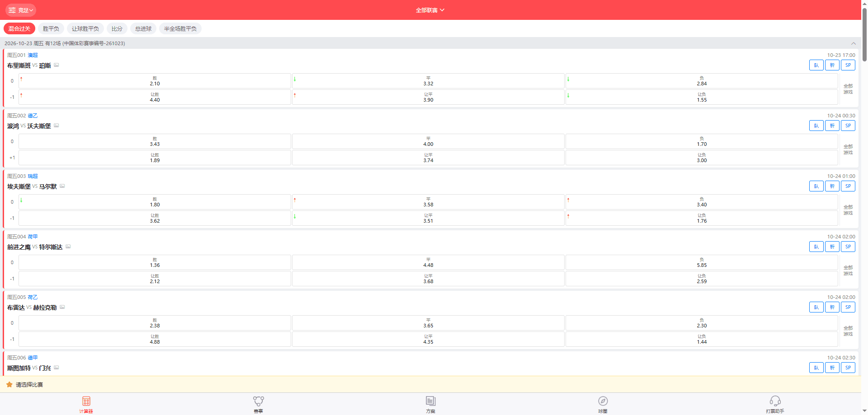Click the scrollbar down arrow
Image resolution: width=868 pixels, height=415 pixels.
(x=864, y=411)
